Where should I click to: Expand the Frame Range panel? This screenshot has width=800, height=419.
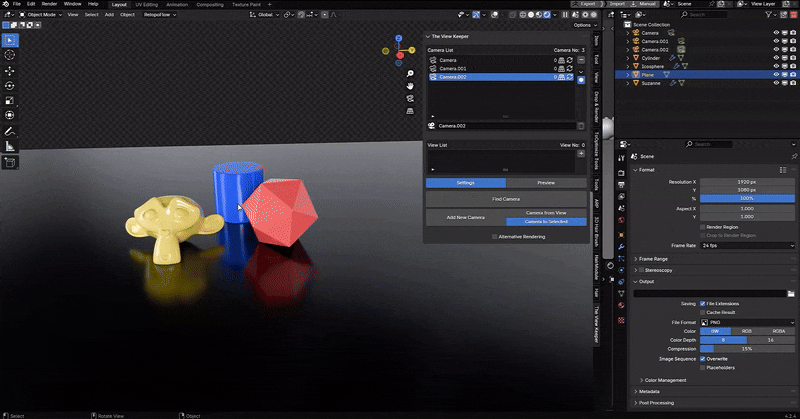(x=653, y=259)
